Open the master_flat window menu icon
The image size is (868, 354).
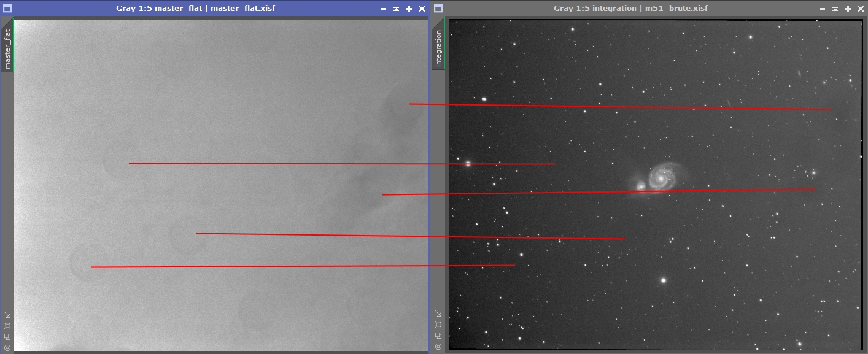(8, 9)
